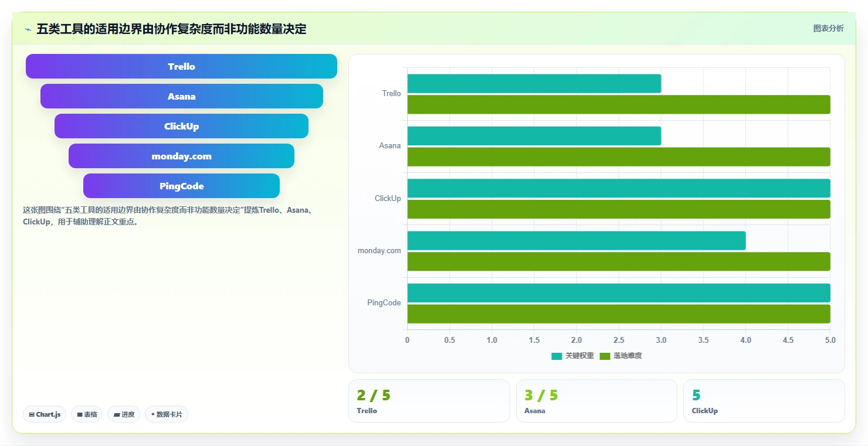This screenshot has height=446, width=868.
Task: Click the 表格 tag chip
Action: [x=87, y=414]
